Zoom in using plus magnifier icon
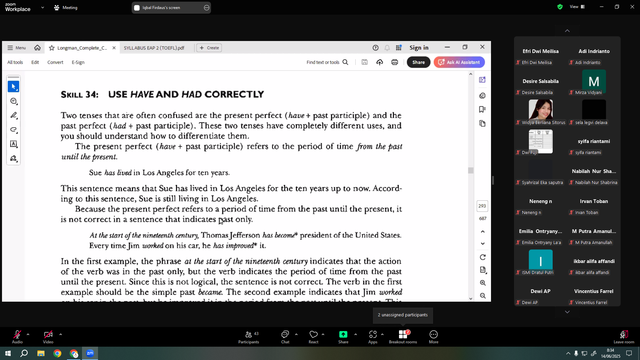 [x=482, y=283]
